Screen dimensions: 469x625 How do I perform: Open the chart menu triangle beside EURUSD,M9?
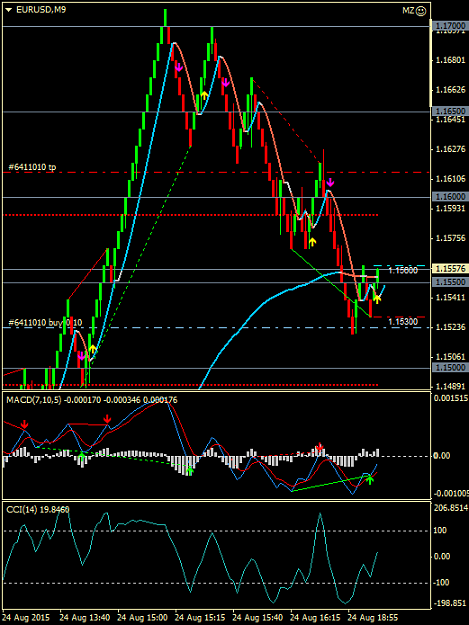point(9,10)
